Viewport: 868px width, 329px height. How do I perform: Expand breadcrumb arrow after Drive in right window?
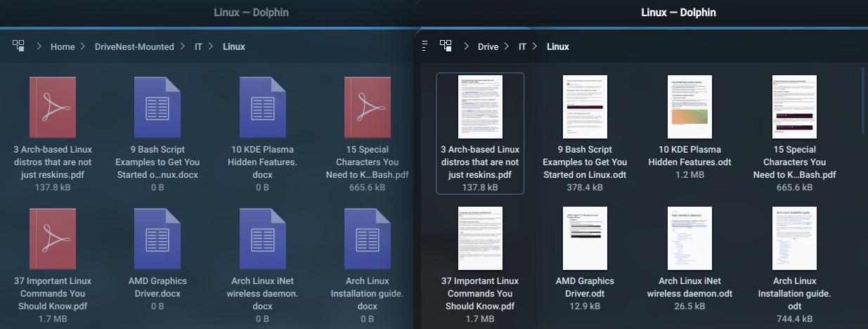point(509,47)
